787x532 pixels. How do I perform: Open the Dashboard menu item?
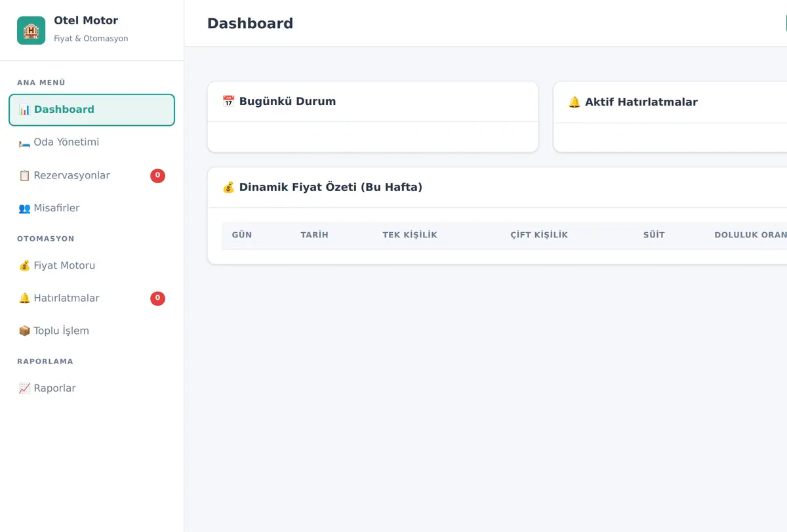[92, 110]
